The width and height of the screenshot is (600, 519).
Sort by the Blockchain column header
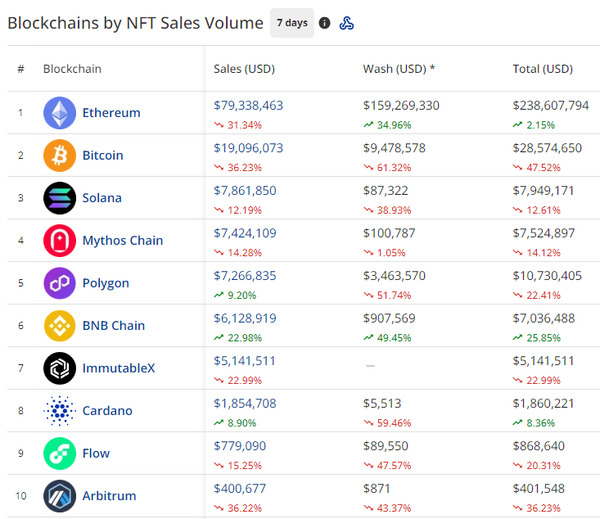coord(72,69)
